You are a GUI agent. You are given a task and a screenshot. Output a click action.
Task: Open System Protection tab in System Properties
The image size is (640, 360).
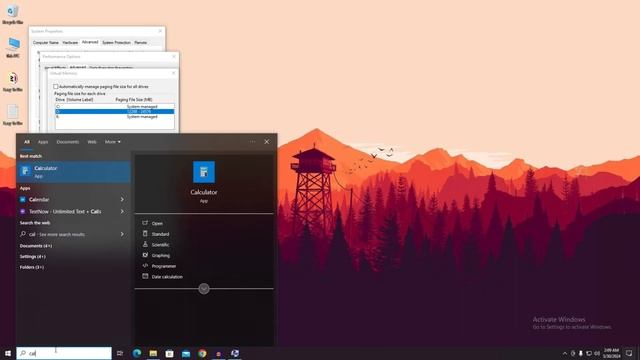click(116, 42)
